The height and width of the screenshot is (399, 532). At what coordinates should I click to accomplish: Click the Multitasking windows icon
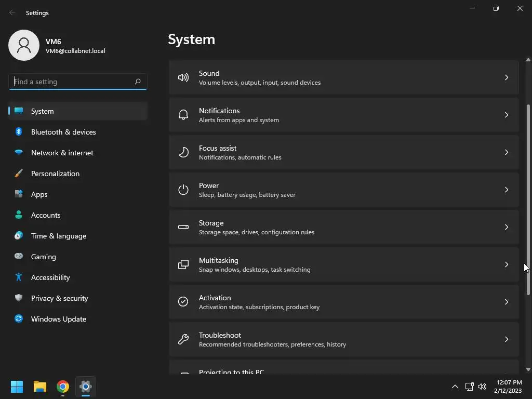183,264
